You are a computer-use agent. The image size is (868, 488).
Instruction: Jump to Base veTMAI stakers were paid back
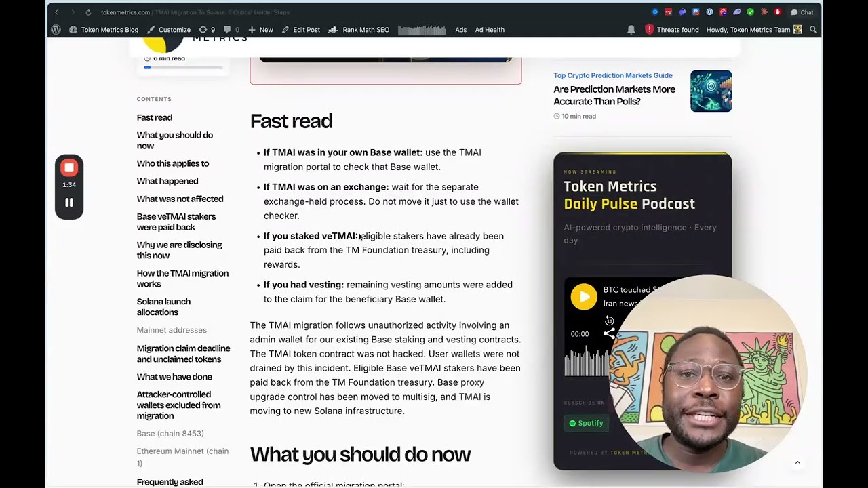tap(176, 222)
